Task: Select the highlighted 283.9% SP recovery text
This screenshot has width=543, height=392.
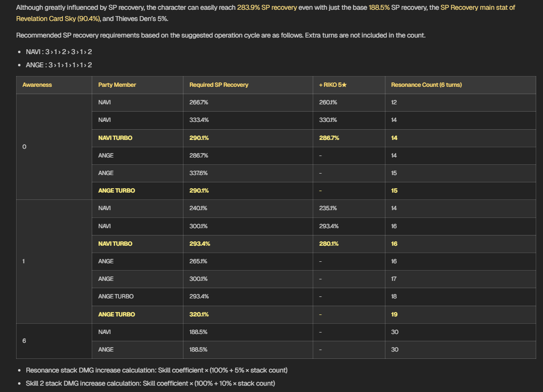Action: tap(267, 8)
